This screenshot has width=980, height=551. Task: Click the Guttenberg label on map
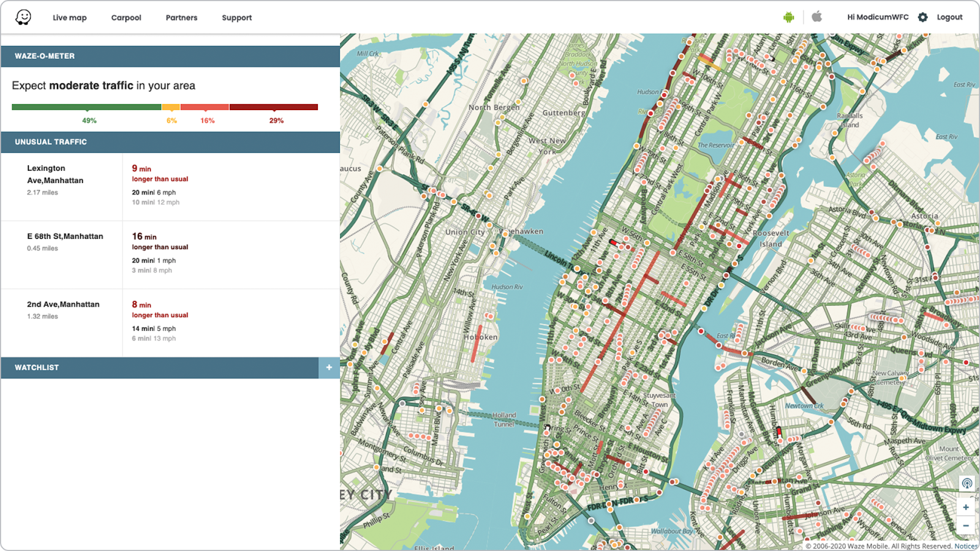563,113
